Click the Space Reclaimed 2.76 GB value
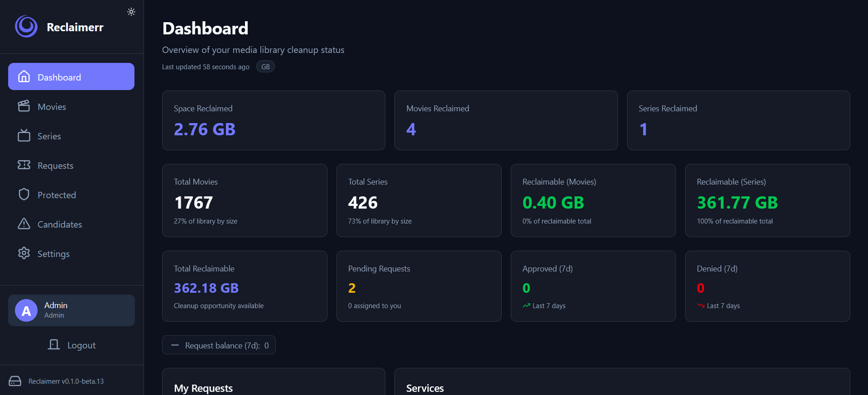The width and height of the screenshot is (868, 395). (x=205, y=129)
